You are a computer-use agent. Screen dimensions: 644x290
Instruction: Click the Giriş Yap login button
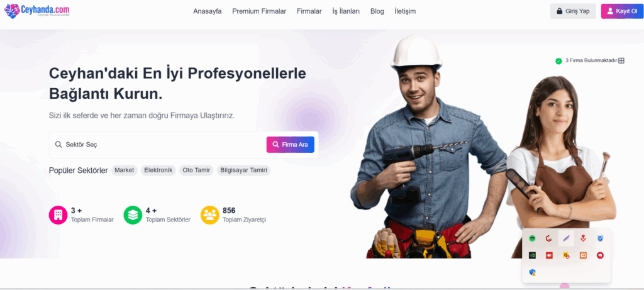(573, 11)
